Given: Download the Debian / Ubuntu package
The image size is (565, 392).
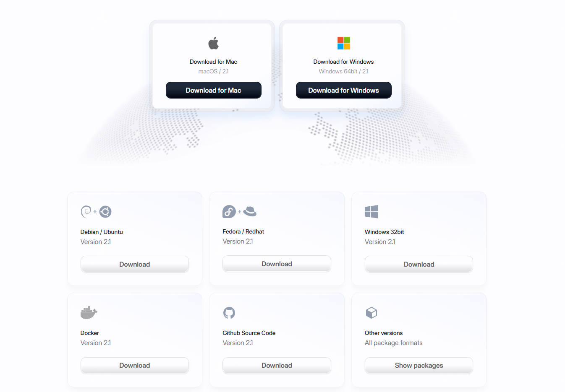Looking at the screenshot, I should 134,265.
